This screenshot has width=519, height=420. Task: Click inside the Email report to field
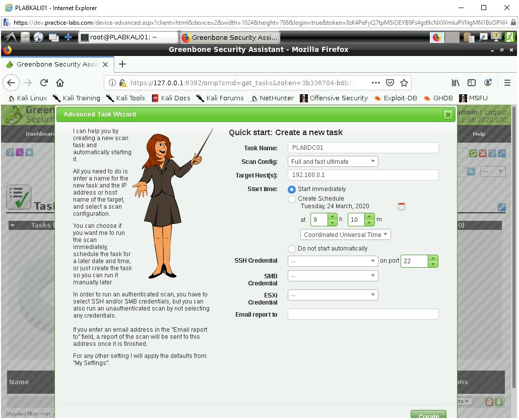pyautogui.click(x=363, y=314)
